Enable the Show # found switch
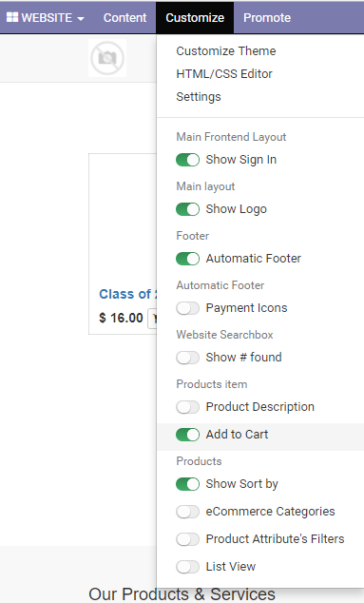The height and width of the screenshot is (603, 364). point(187,358)
